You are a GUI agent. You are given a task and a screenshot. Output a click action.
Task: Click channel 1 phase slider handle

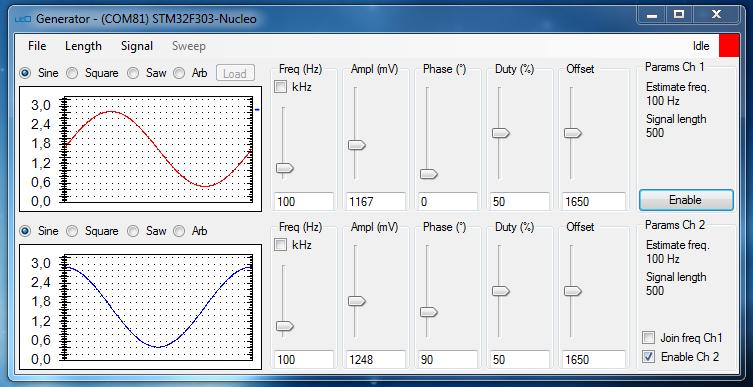point(428,174)
